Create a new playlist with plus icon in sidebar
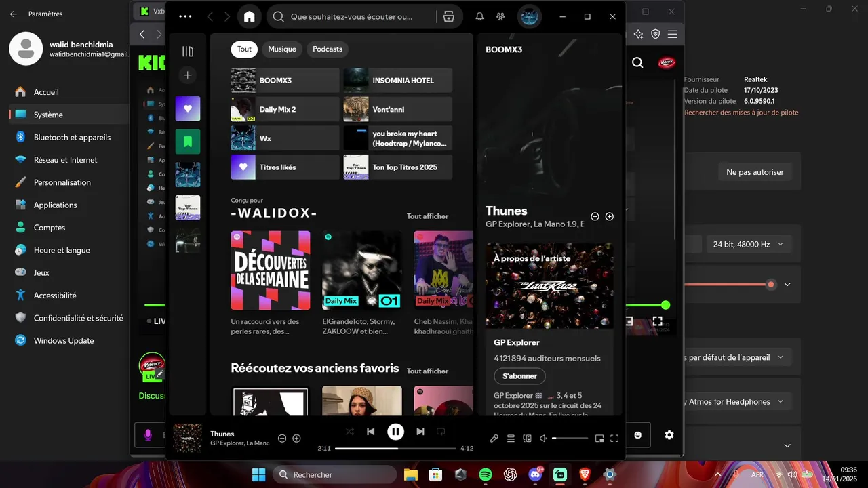 188,75
